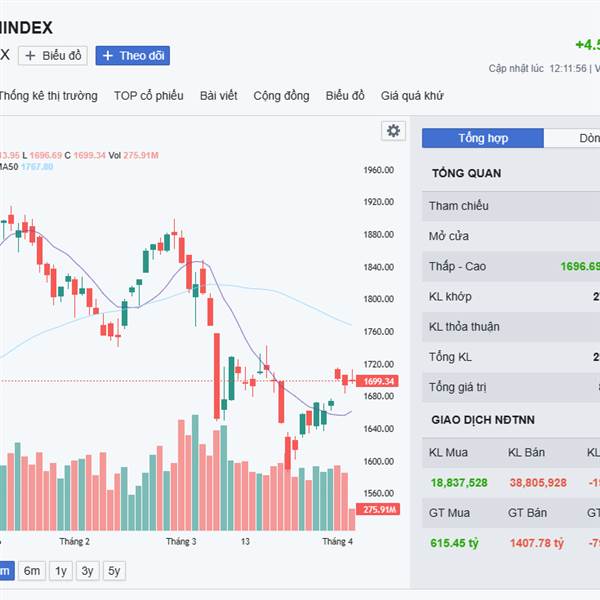Select the Biểu đồ menu tab
The image size is (600, 600).
click(345, 96)
